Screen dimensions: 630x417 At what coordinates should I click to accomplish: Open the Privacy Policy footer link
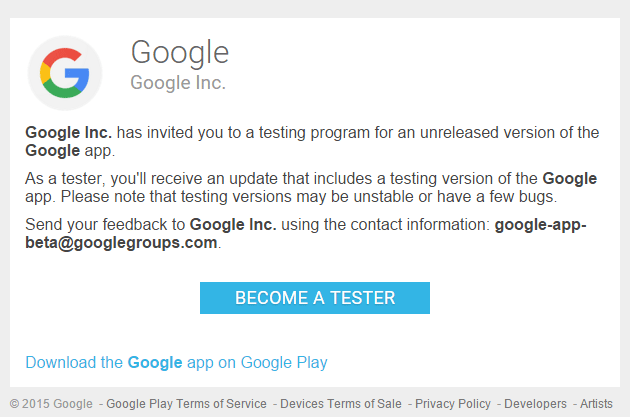click(x=453, y=404)
